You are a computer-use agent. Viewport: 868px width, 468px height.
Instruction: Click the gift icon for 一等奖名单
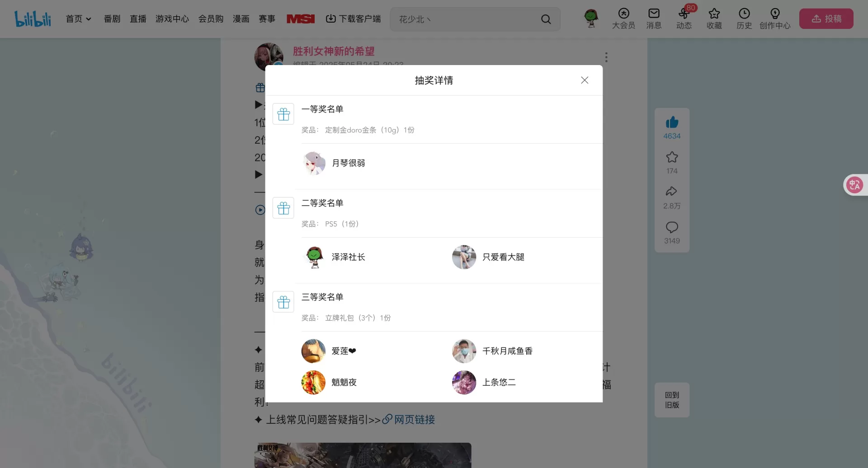tap(283, 114)
